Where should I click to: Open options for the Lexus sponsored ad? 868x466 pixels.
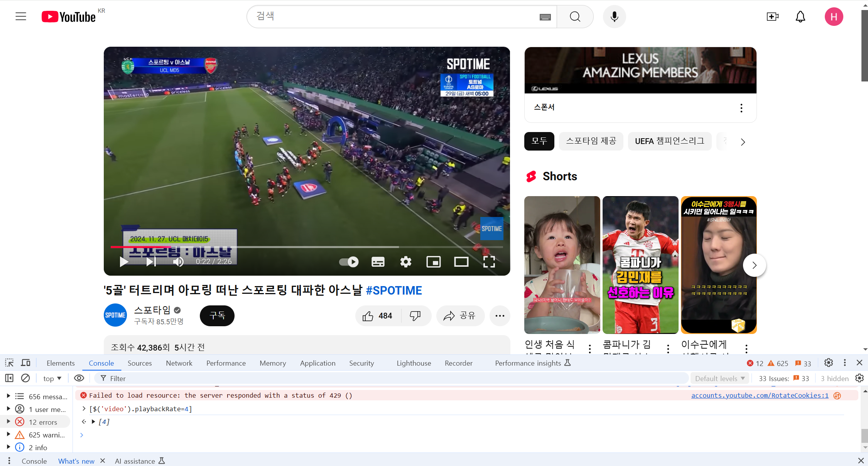point(741,108)
